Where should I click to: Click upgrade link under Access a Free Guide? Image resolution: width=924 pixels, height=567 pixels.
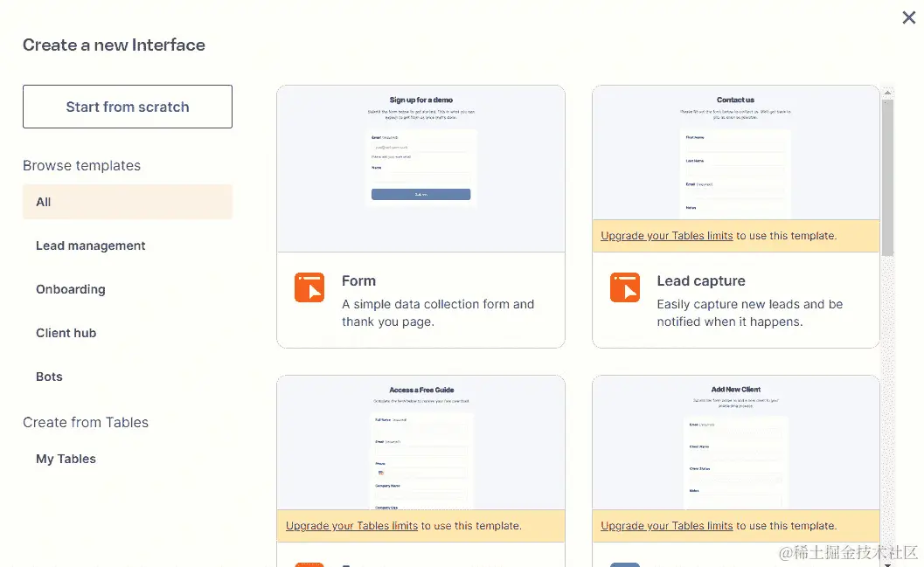point(351,526)
